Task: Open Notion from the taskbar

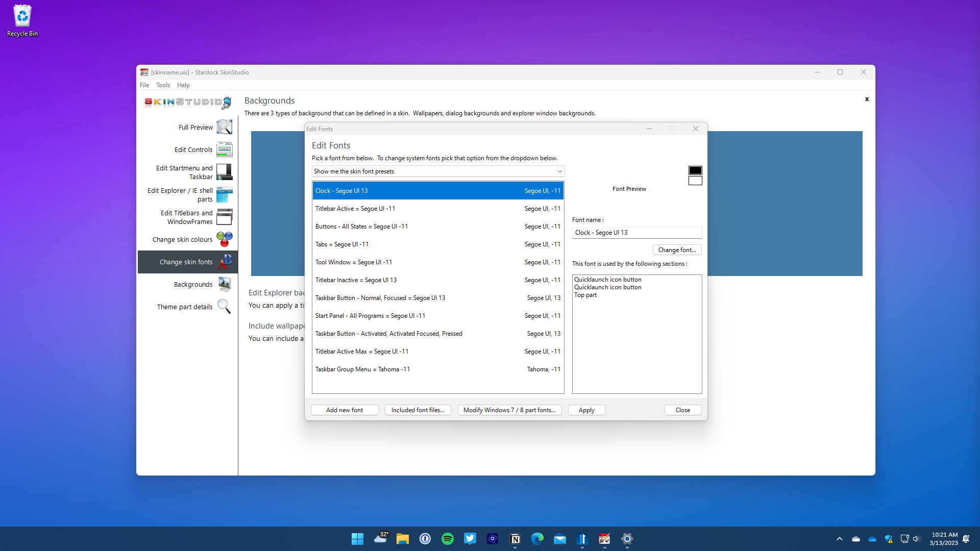Action: point(515,538)
